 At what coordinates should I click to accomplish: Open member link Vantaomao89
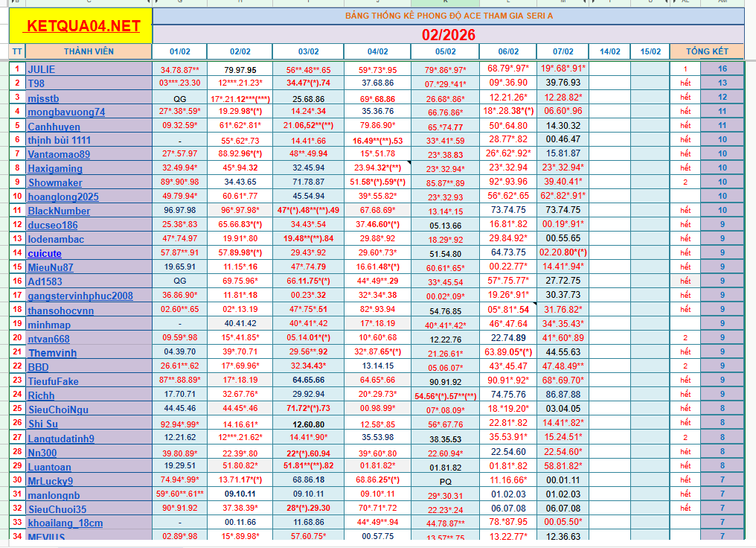59,154
